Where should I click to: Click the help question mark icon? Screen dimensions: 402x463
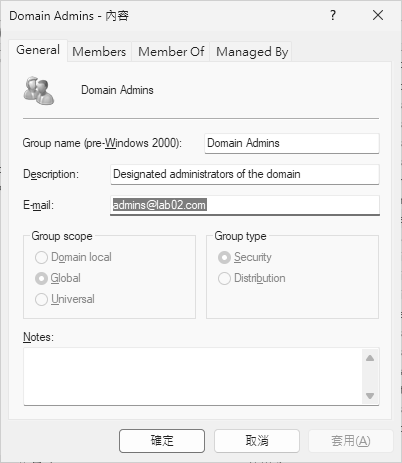click(333, 15)
